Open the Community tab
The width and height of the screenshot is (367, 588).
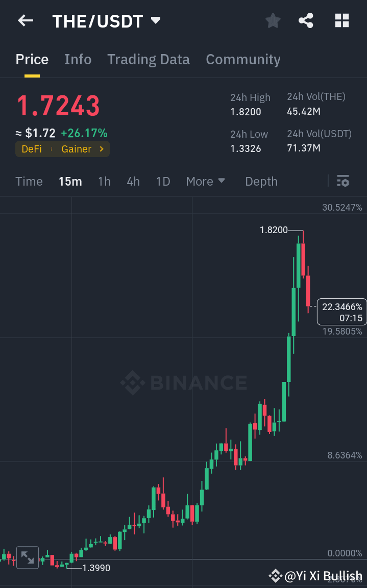click(243, 59)
